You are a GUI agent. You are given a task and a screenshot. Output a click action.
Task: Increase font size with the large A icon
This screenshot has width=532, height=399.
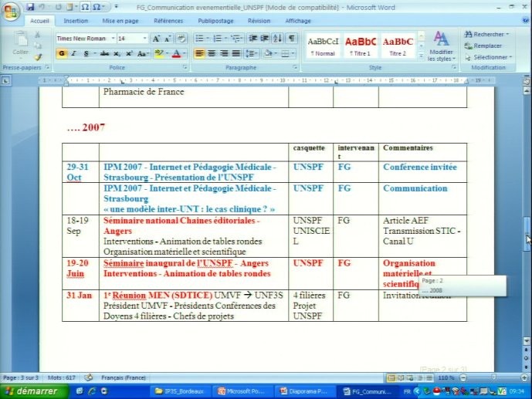point(156,39)
